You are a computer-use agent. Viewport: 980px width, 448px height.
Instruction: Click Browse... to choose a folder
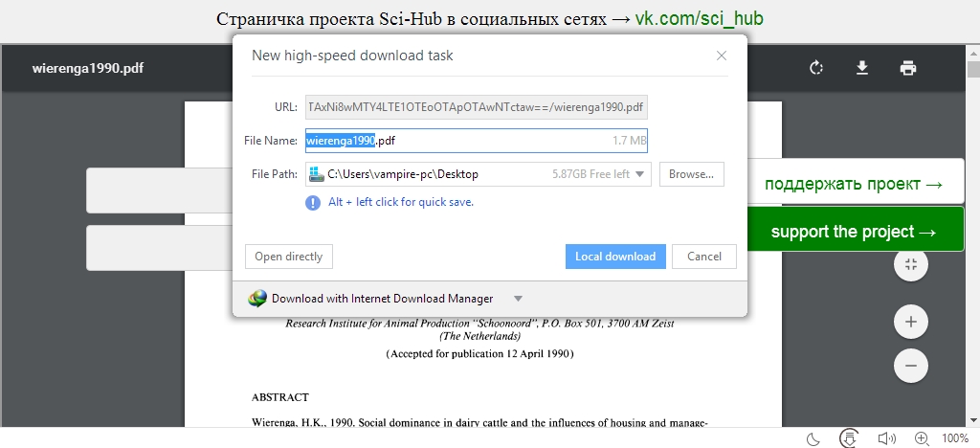691,174
